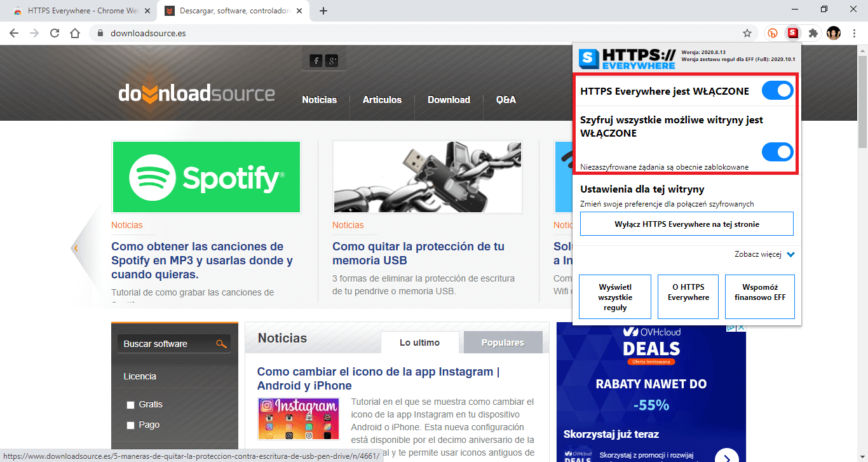Check the Pago license checkbox
The width and height of the screenshot is (868, 462).
[130, 425]
